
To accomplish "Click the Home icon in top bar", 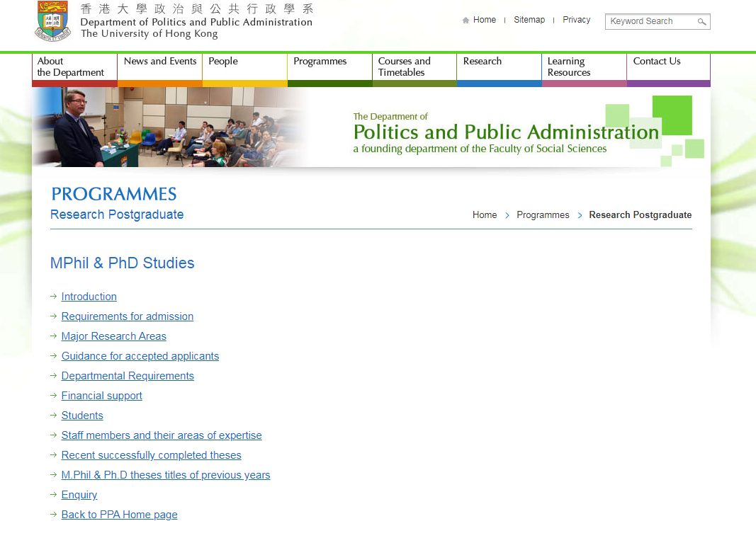I will [466, 21].
